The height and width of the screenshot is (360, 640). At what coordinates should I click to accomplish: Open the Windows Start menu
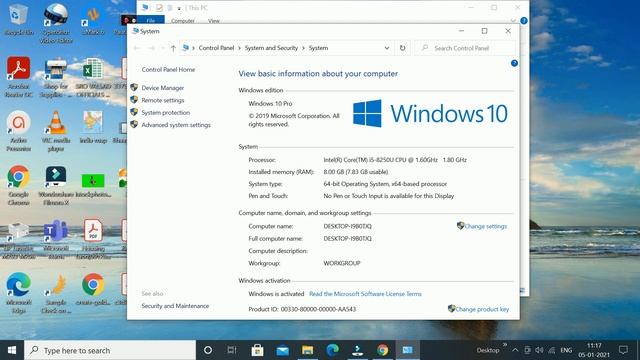click(12, 350)
